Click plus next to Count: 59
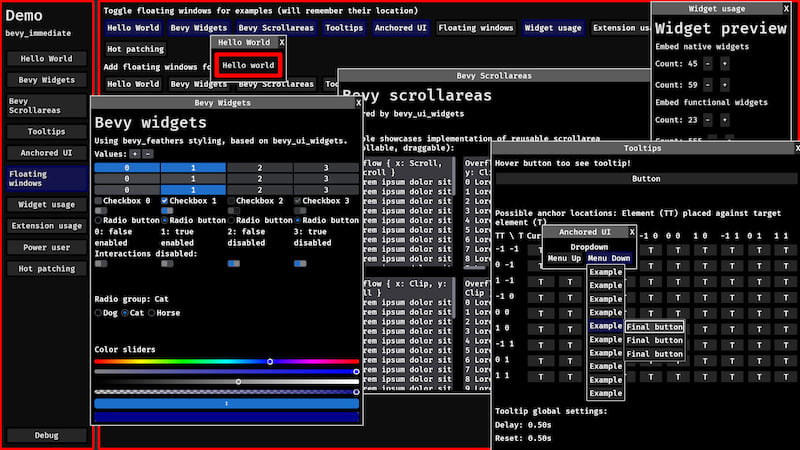 (724, 85)
